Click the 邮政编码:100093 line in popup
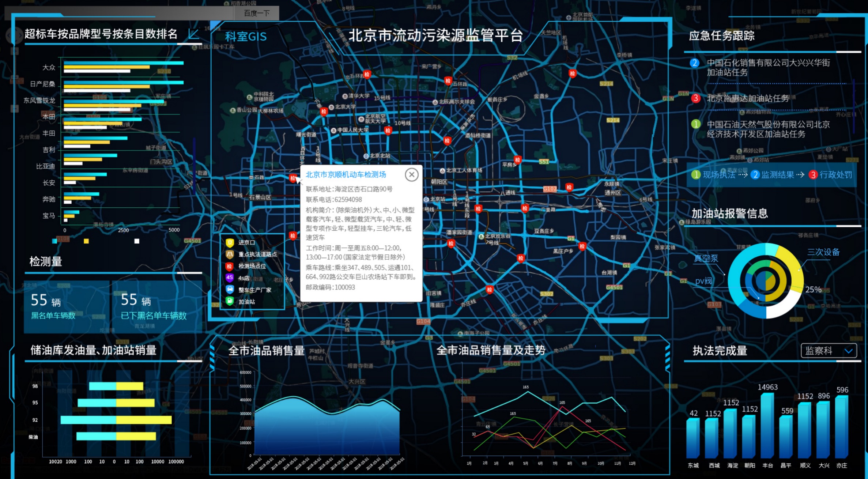The width and height of the screenshot is (868, 479). pyautogui.click(x=330, y=287)
